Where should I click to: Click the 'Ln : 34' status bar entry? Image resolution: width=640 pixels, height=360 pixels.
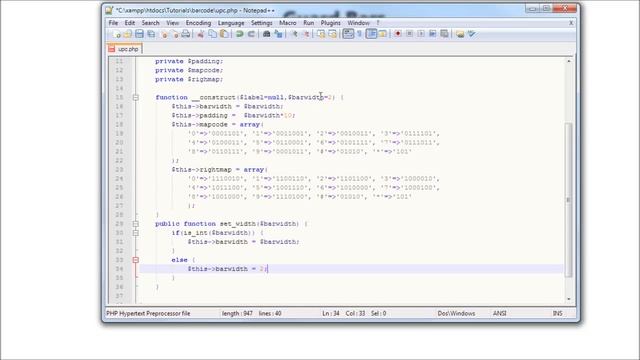click(331, 313)
